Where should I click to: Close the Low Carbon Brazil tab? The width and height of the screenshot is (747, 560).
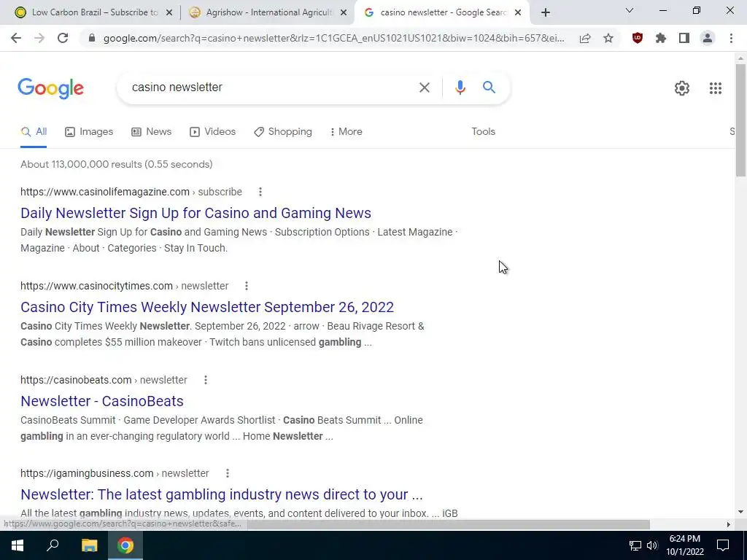click(169, 12)
